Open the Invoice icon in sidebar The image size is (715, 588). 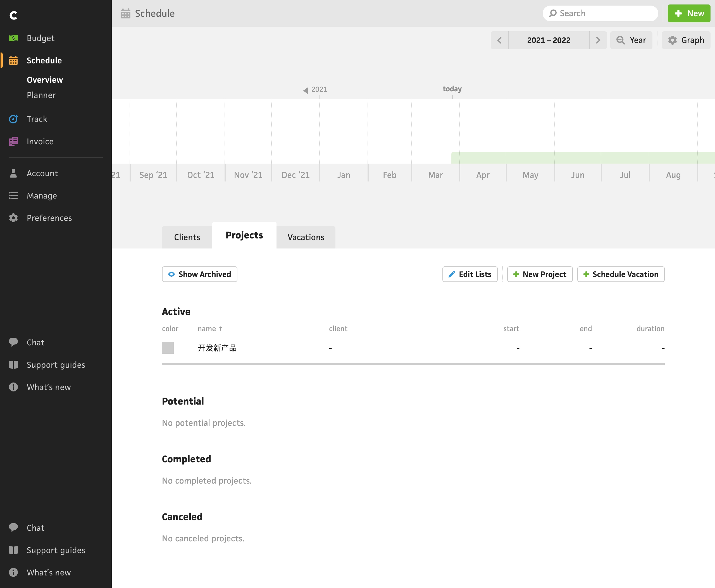click(13, 141)
